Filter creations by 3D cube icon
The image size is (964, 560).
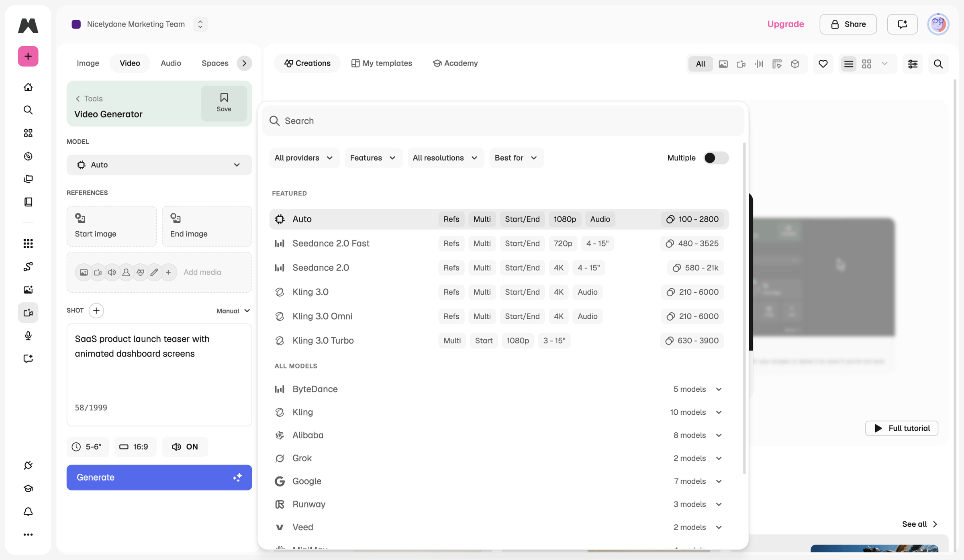(795, 64)
